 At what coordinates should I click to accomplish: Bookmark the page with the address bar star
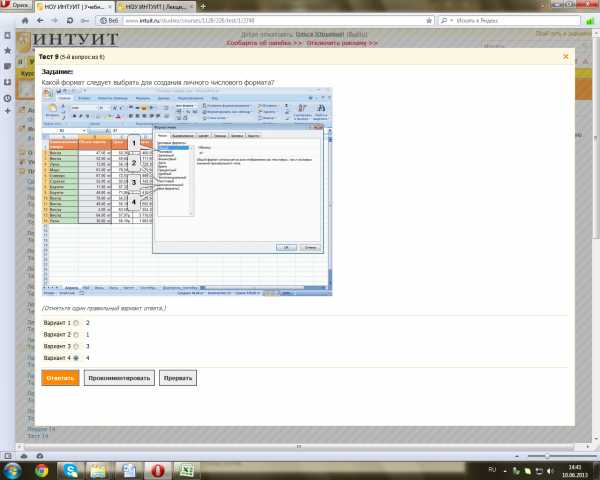429,20
